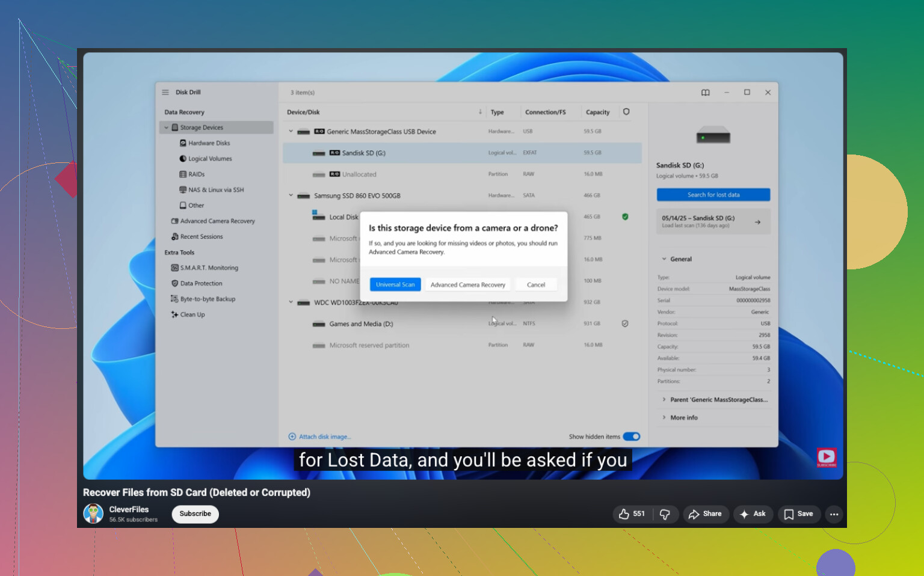
Task: Click Search for lost data button
Action: [713, 195]
